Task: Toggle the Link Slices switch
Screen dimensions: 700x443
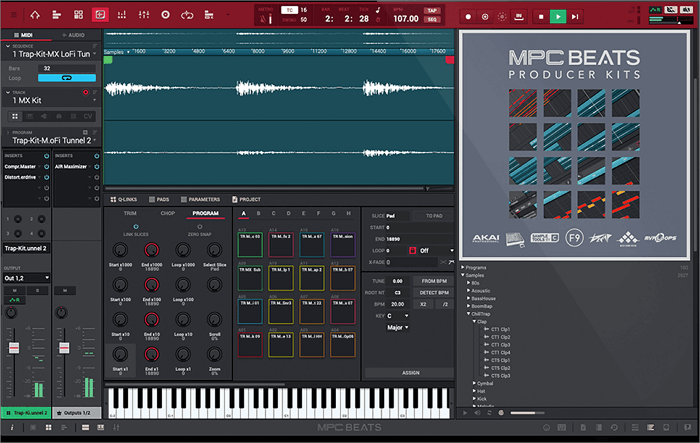Action: [x=135, y=225]
